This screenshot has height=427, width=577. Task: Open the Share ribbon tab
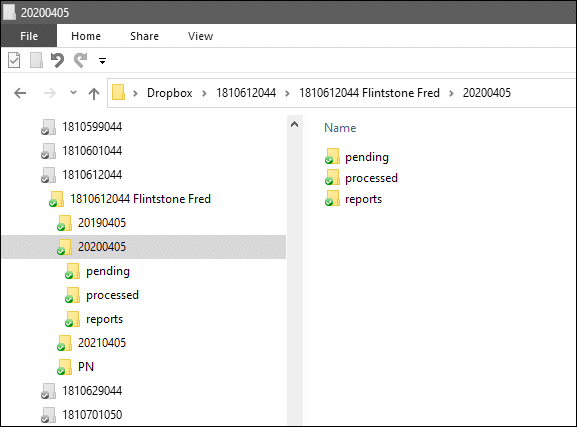point(144,36)
